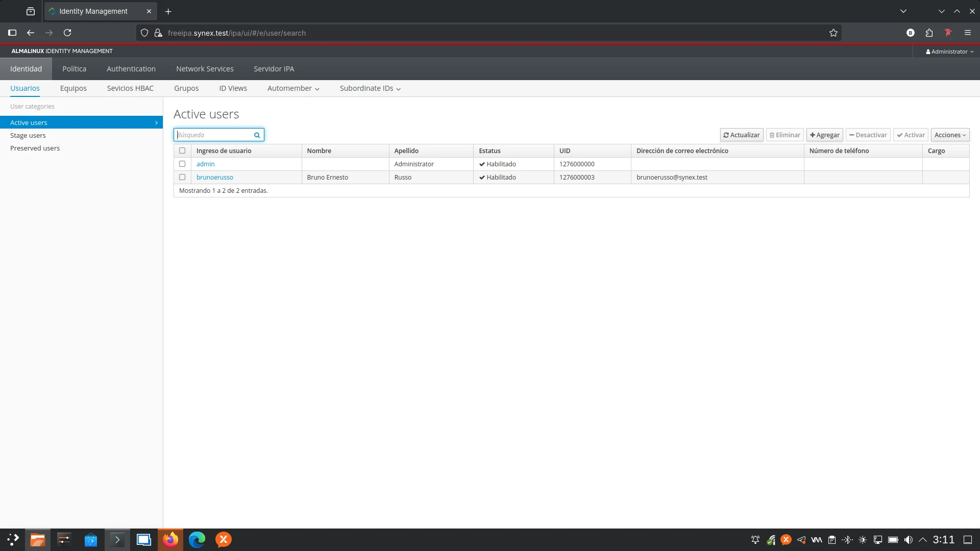Viewport: 980px width, 551px height.
Task: Click the volume icon in system tray
Action: pos(909,540)
